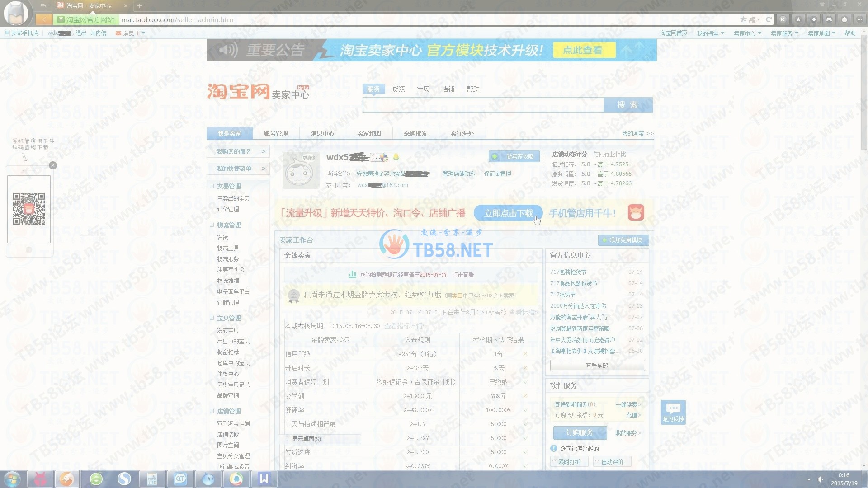Viewport: 868px width, 488px height.
Task: Collapse 宝贝管理 sidebar section
Action: (212, 318)
